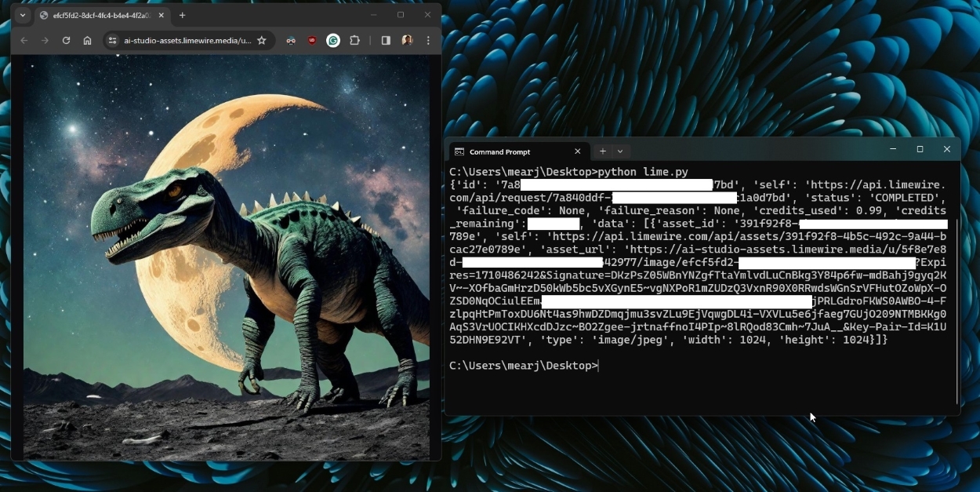Open the Extensions puzzle menu
Viewport: 980px width, 492px height.
coord(355,41)
